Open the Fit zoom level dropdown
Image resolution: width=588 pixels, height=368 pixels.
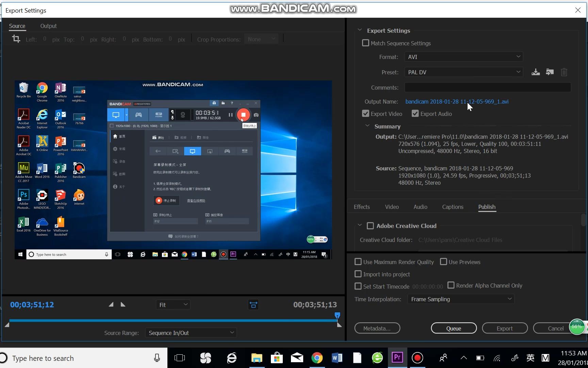pyautogui.click(x=173, y=305)
